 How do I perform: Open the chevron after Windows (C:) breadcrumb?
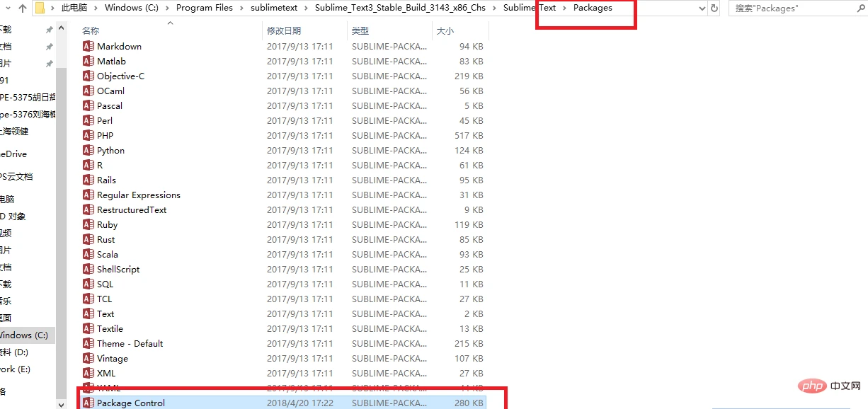pos(169,8)
